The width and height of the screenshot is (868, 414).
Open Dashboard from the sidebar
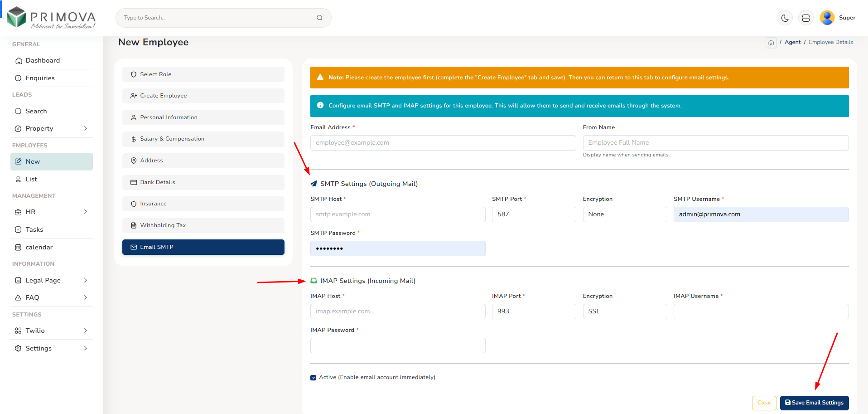(43, 61)
